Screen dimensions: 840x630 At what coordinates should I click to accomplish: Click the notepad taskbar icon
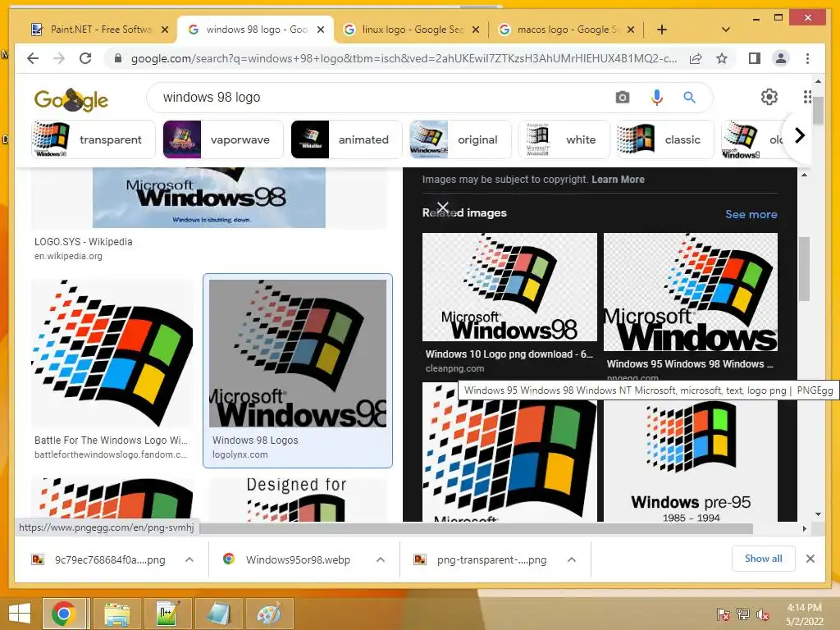pyautogui.click(x=218, y=614)
